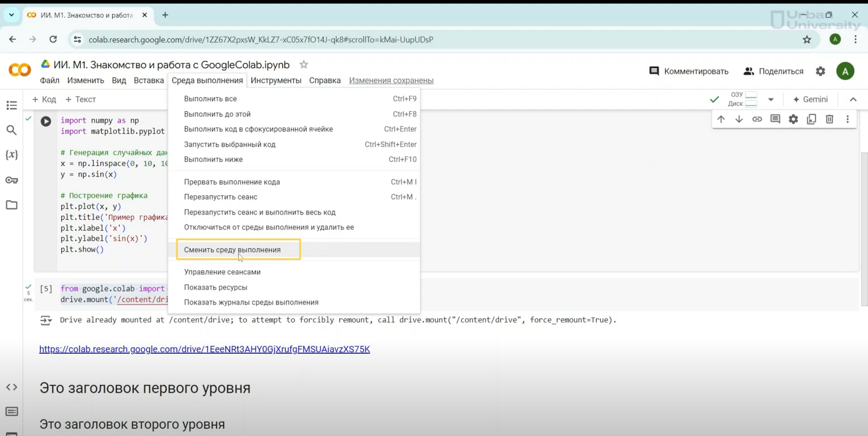Move cell down with arrow icon
The width and height of the screenshot is (868, 436).
coord(739,119)
